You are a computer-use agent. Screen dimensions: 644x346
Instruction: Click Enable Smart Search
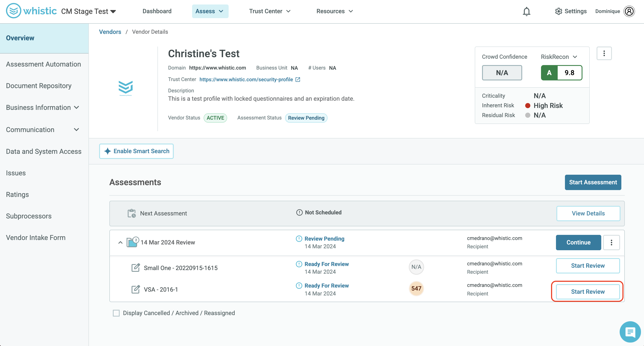point(136,151)
